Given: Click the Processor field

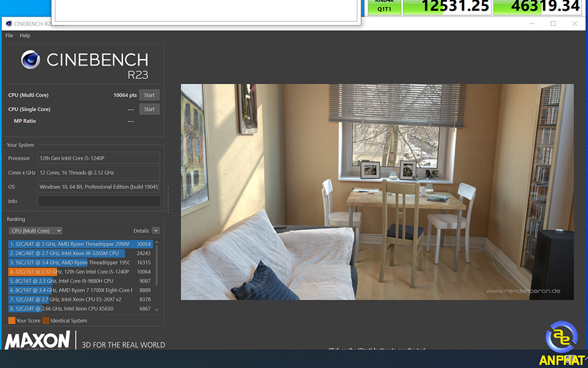Looking at the screenshot, I should coord(99,158).
